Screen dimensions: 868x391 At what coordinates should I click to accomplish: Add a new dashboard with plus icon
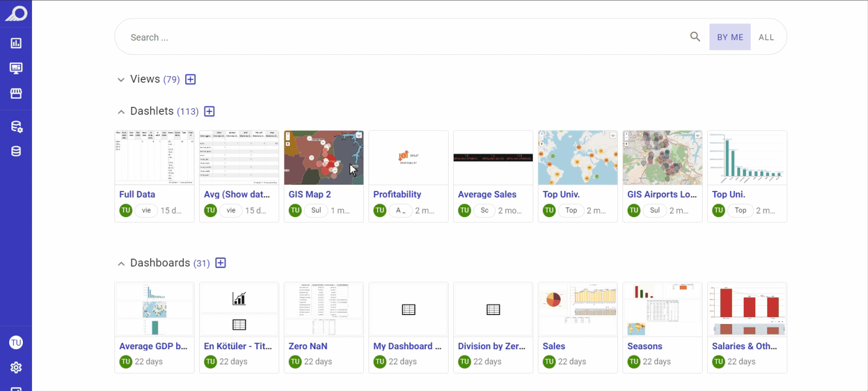[221, 263]
